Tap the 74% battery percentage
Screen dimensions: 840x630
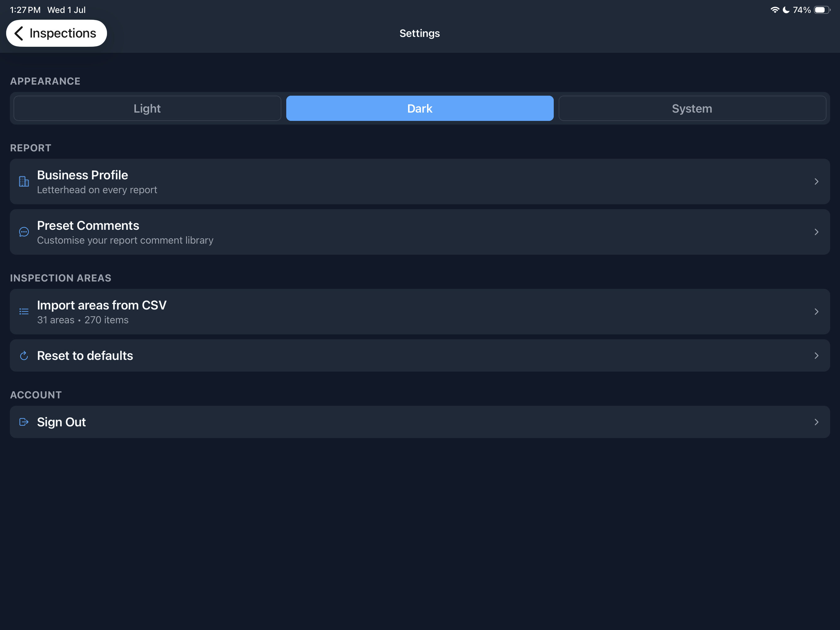802,10
